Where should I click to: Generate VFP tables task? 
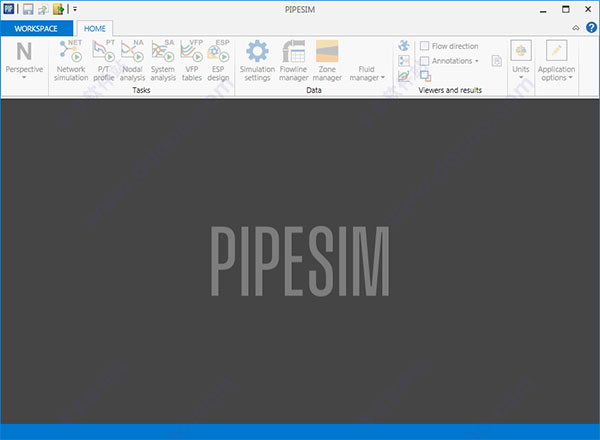(x=192, y=61)
